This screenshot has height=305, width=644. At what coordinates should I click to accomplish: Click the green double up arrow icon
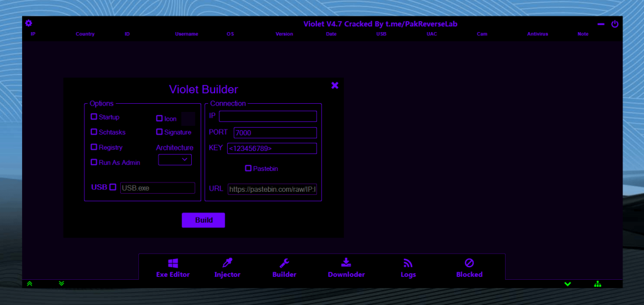pos(30,284)
